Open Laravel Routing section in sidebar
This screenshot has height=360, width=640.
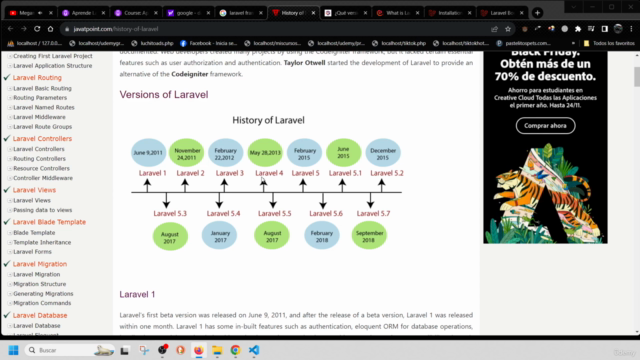click(37, 78)
